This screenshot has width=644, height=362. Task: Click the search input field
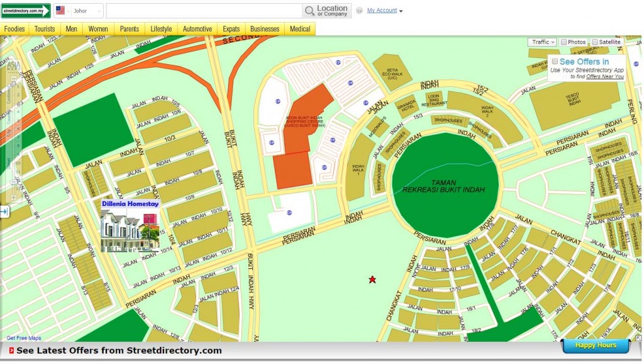point(204,11)
